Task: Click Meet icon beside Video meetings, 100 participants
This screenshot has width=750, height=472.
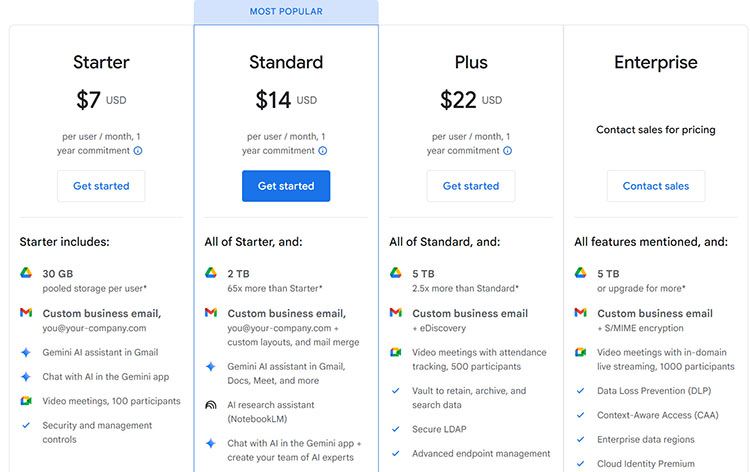Action: 26,401
